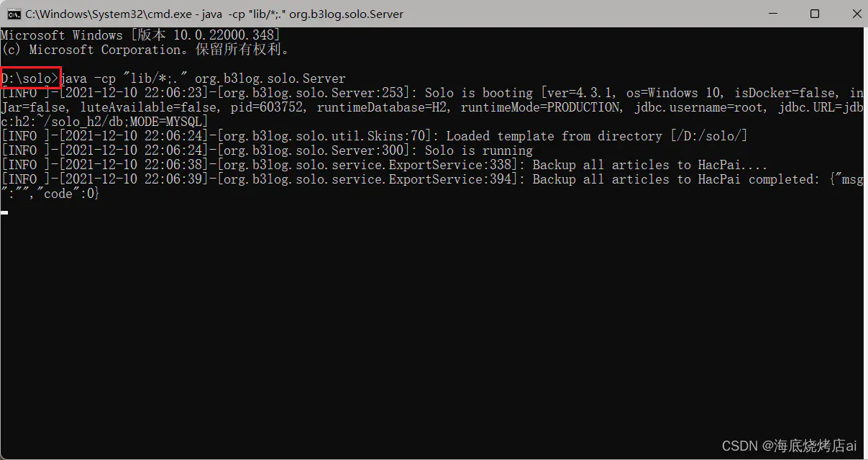Click the Microsoft Corporation copyright line
868x460 pixels.
coord(145,50)
